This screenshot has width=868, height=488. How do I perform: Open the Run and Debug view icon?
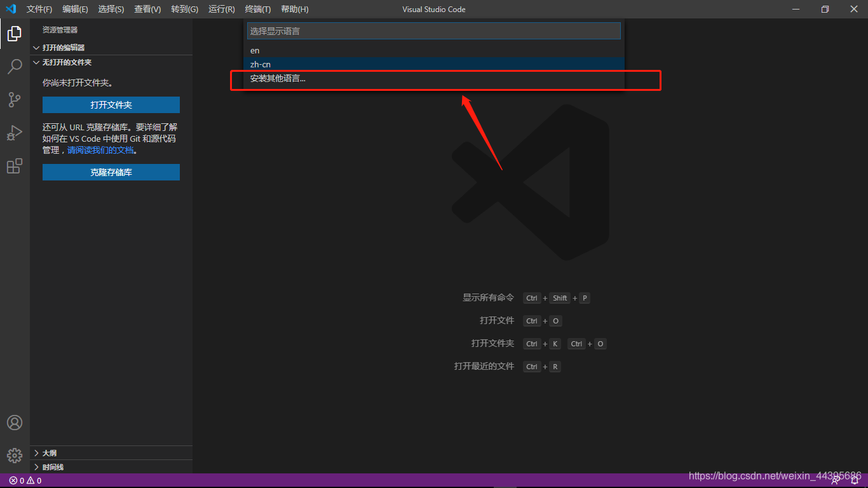pos(15,133)
